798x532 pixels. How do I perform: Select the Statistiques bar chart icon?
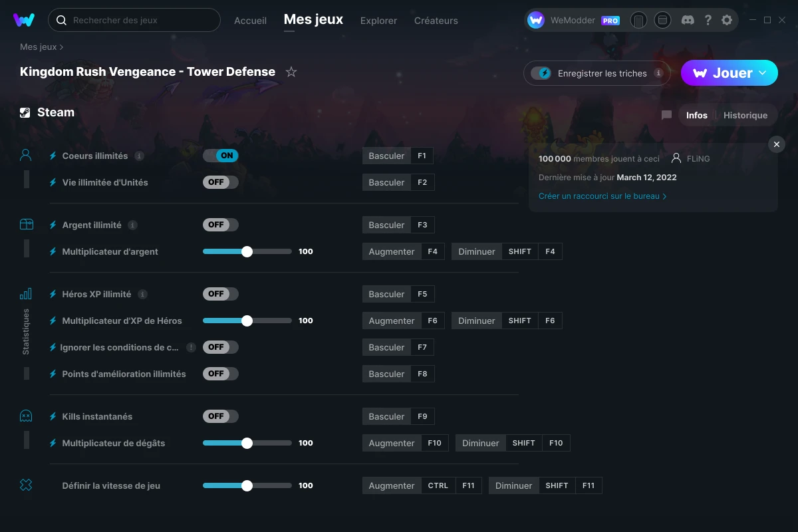26,294
